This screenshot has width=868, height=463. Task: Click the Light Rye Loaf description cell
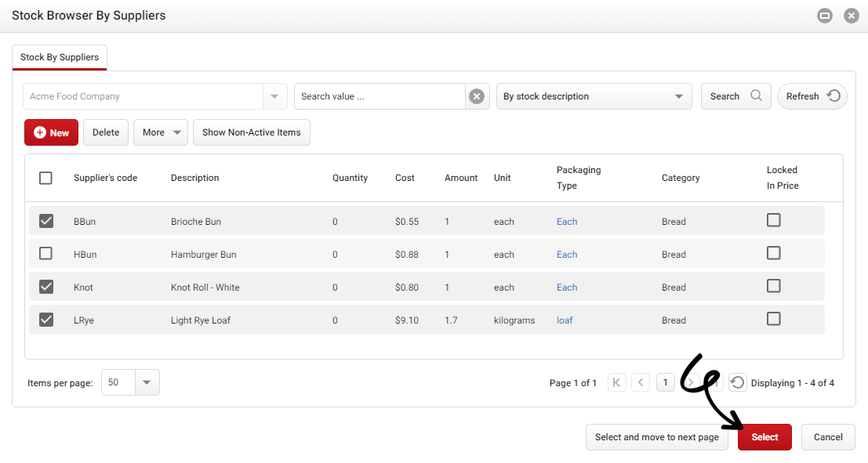tap(201, 320)
